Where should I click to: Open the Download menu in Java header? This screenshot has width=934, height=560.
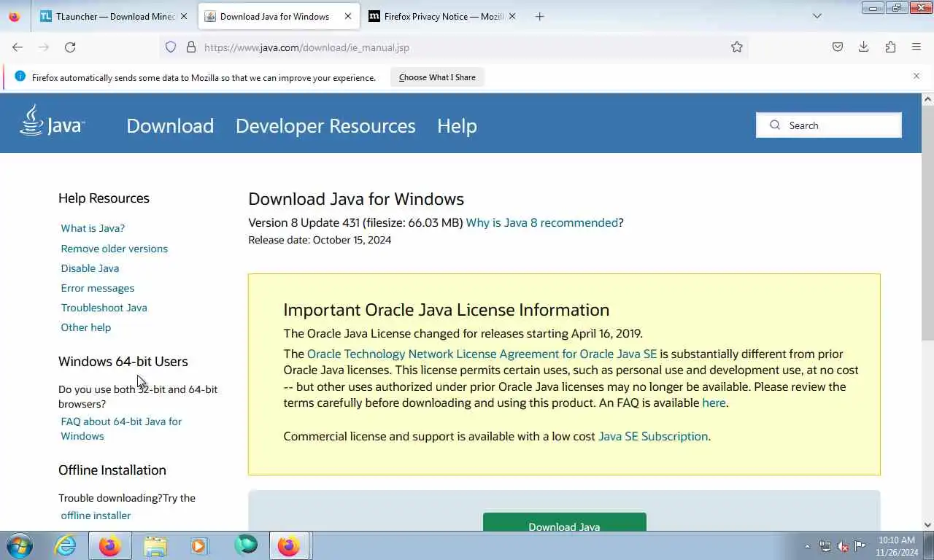coord(170,125)
